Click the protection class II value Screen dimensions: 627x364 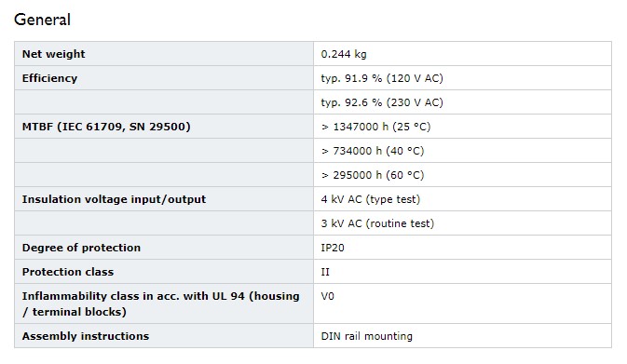point(325,272)
